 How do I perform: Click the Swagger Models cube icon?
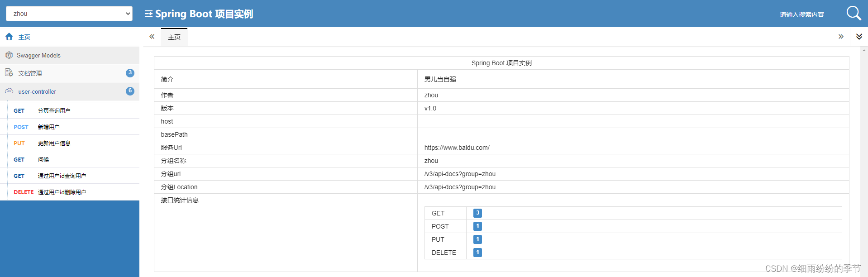point(9,55)
